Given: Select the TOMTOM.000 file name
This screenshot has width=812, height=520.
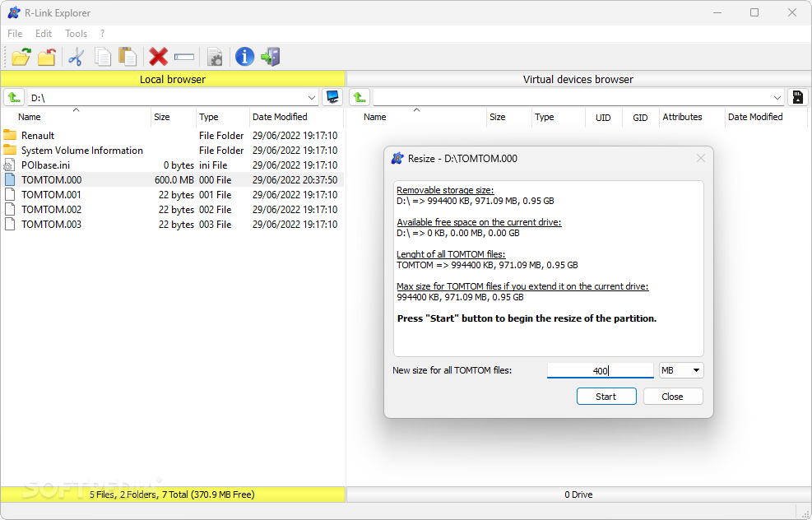Looking at the screenshot, I should pos(51,179).
